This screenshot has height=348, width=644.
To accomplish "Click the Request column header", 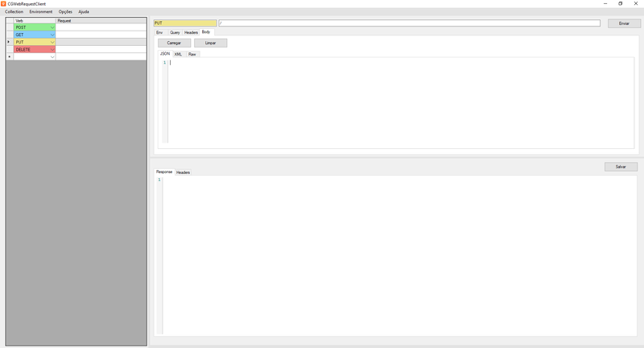I will pos(101,21).
